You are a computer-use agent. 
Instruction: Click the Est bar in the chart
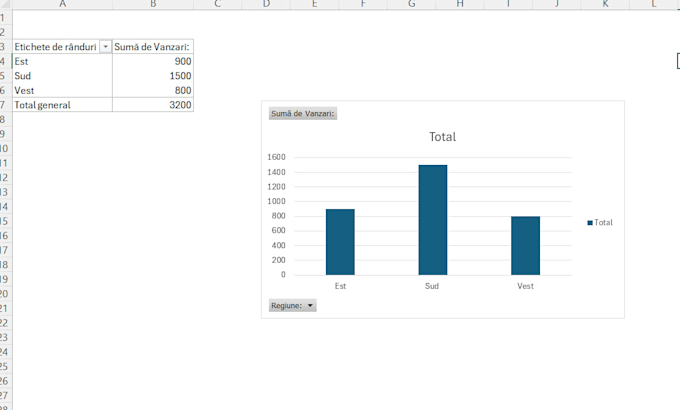point(340,242)
